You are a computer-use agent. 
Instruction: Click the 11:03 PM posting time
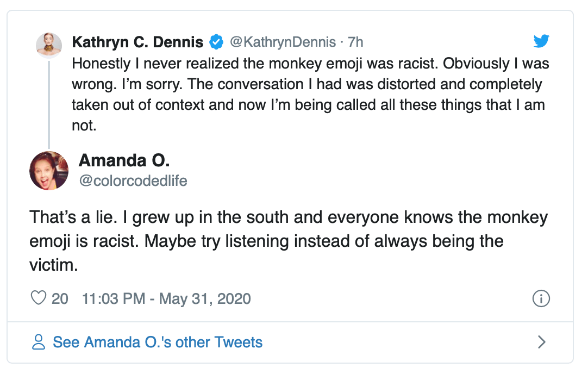click(x=114, y=298)
